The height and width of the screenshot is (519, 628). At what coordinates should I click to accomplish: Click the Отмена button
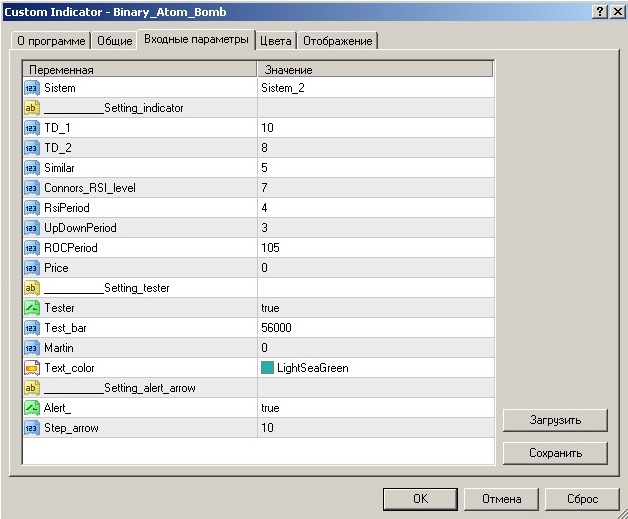(x=501, y=499)
